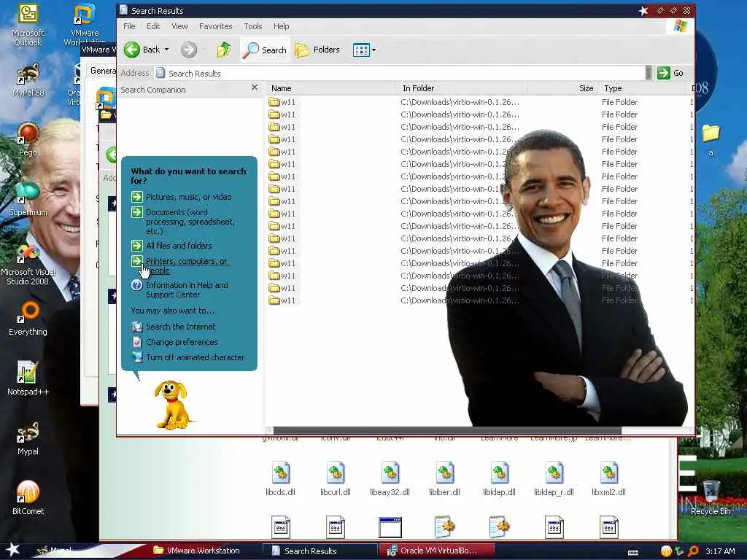The width and height of the screenshot is (747, 560).
Task: Open the Pego desktop icon
Action: (x=28, y=139)
